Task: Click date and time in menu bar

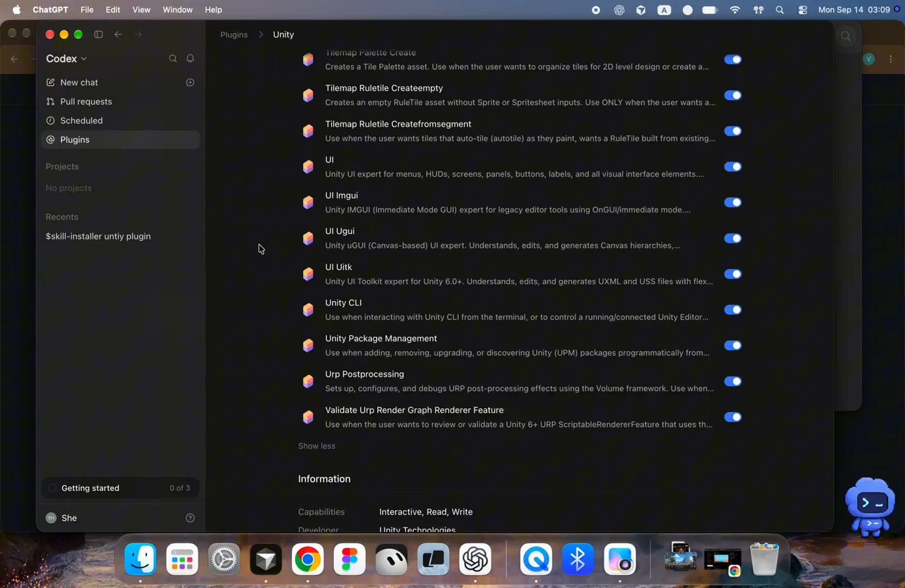Action: tap(854, 10)
